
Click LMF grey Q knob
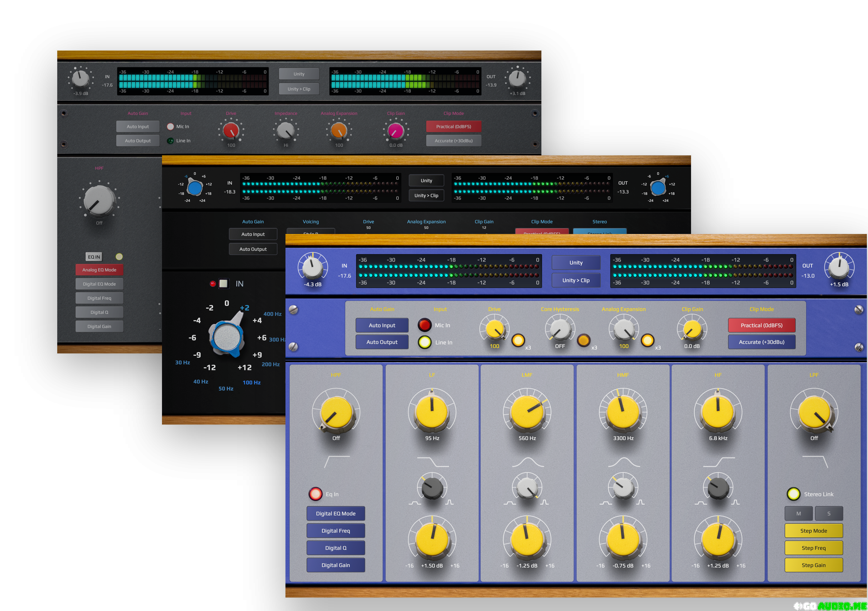[527, 488]
